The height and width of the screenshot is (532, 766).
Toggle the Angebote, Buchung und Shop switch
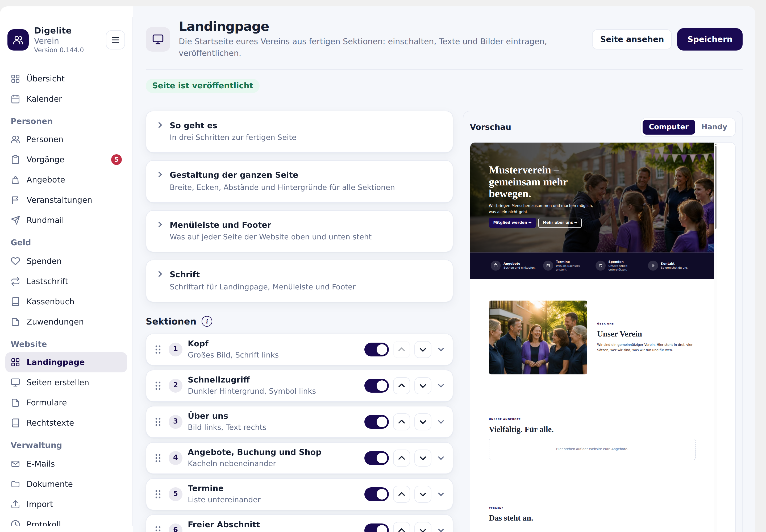coord(376,458)
